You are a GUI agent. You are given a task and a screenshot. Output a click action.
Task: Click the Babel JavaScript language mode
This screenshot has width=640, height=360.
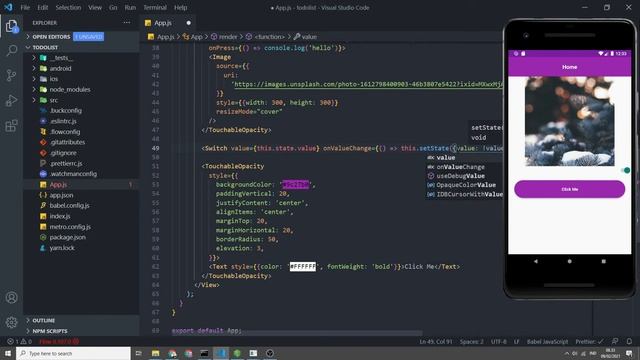click(547, 341)
